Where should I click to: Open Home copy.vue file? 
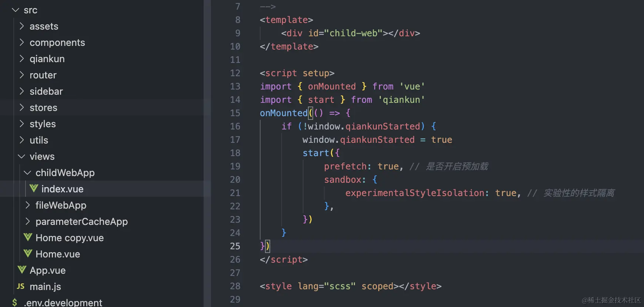[70, 238]
